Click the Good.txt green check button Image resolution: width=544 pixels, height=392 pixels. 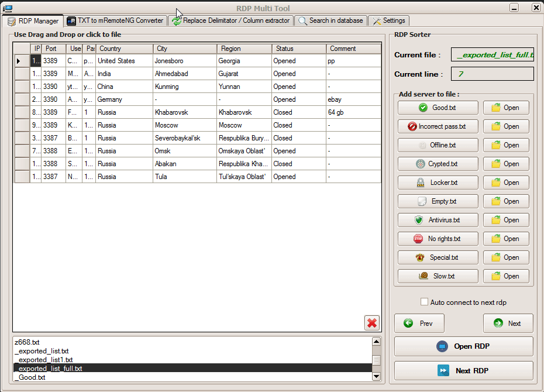pyautogui.click(x=438, y=108)
